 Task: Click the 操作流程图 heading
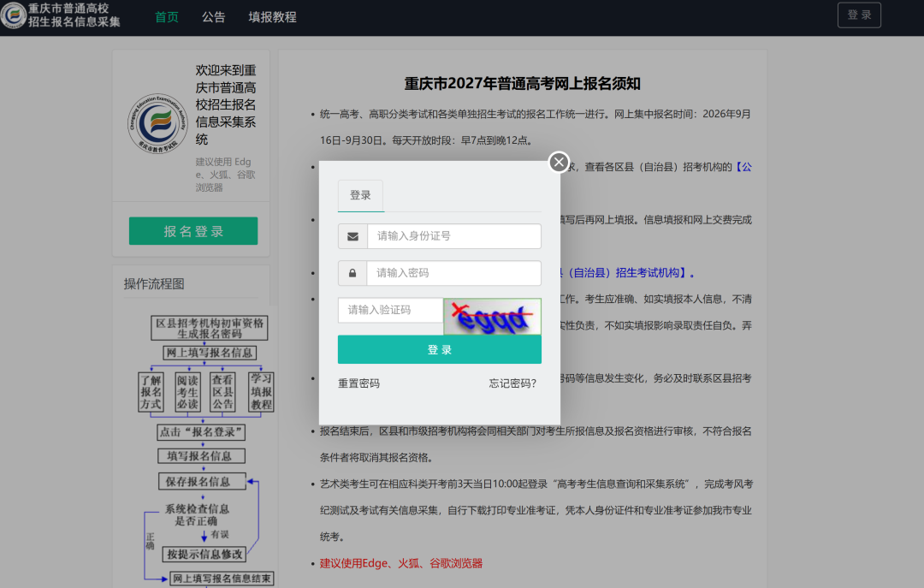pos(154,284)
